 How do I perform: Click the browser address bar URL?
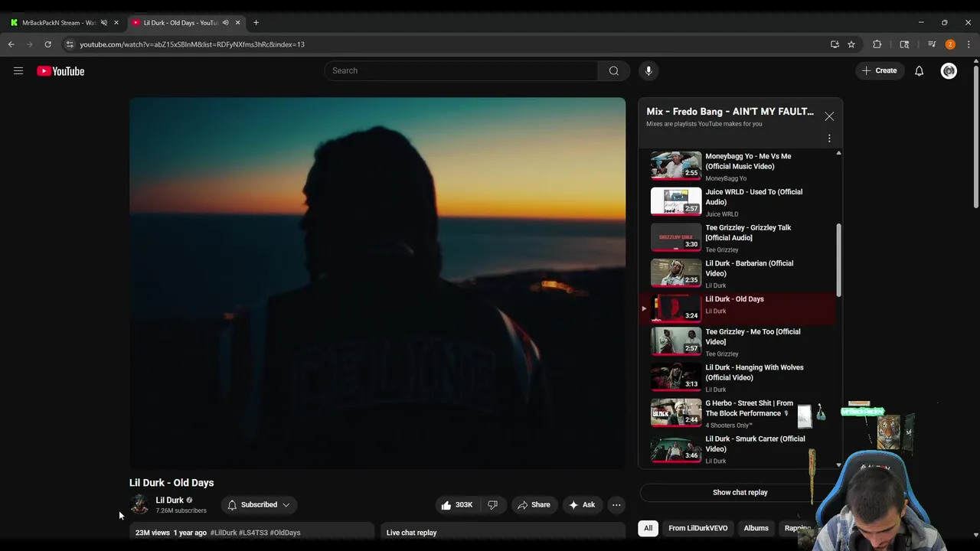(192, 44)
